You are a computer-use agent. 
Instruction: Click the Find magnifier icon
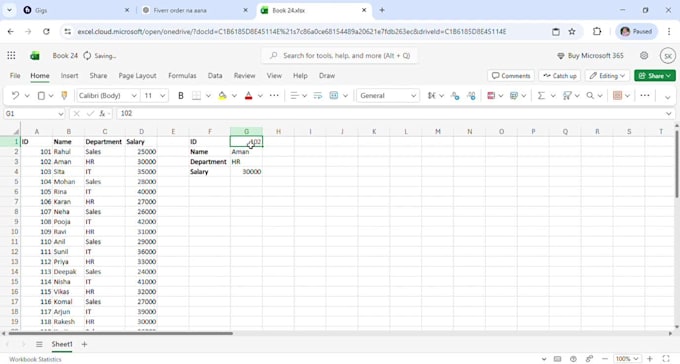(590, 95)
